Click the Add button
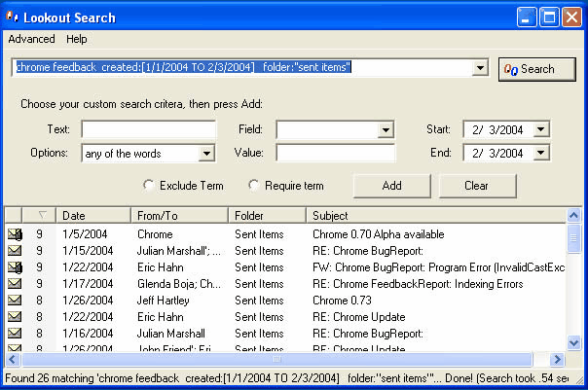This screenshot has height=390, width=588. tap(392, 186)
